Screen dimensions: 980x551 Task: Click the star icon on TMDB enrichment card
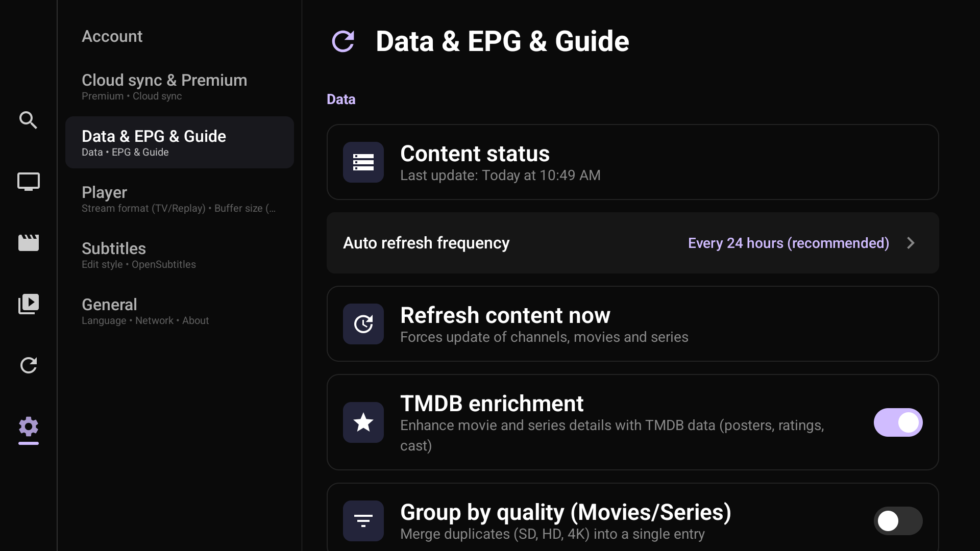tap(363, 422)
